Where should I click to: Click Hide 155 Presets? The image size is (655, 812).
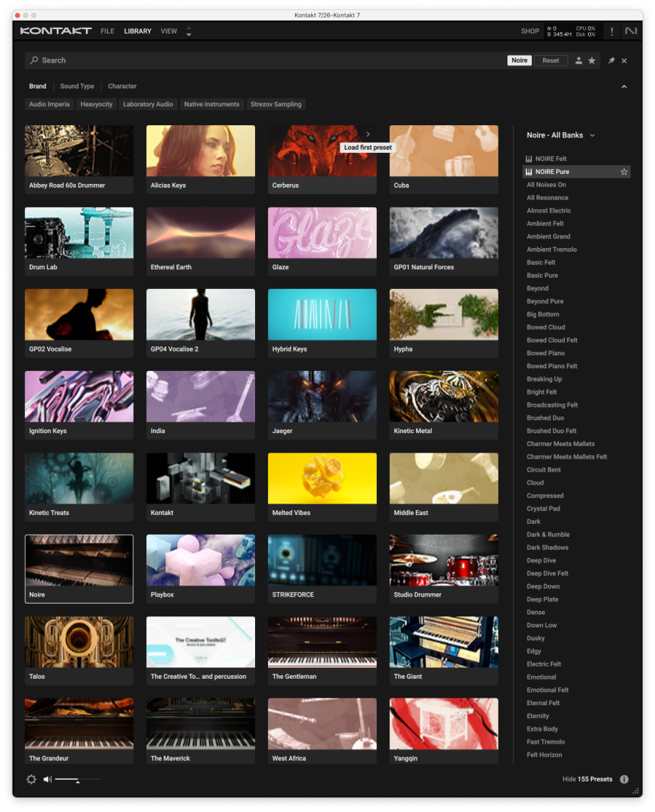click(587, 780)
